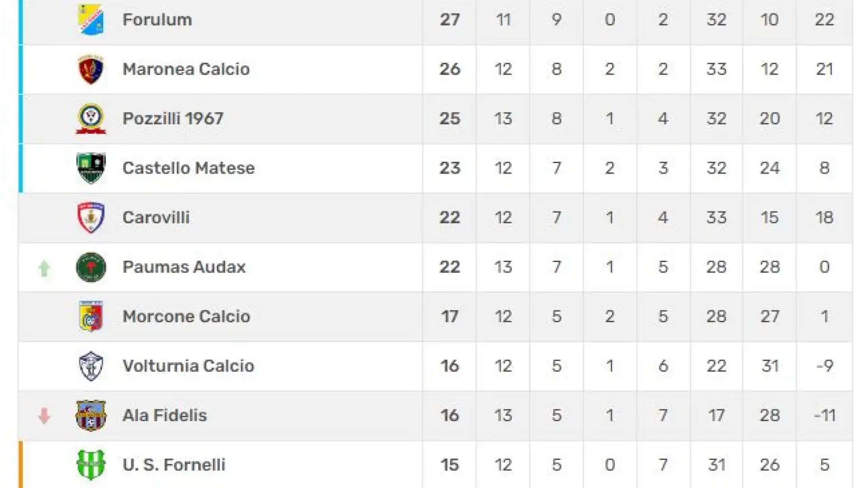Click the Volturnia Calcio team name
Screen dimensions: 868x488
point(189,366)
